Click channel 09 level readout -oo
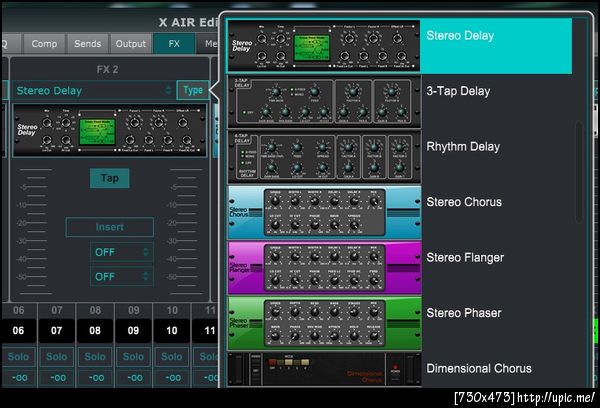600x408 pixels. point(133,378)
